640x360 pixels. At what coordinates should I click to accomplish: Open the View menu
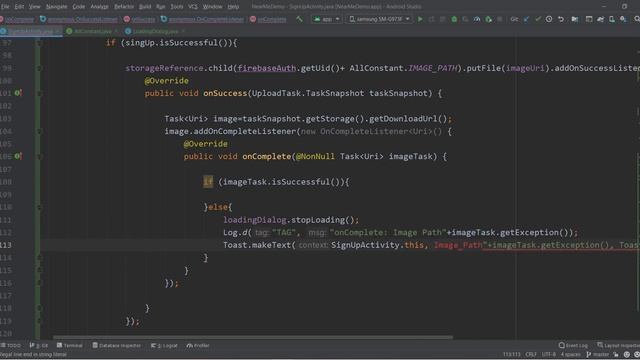34,7
